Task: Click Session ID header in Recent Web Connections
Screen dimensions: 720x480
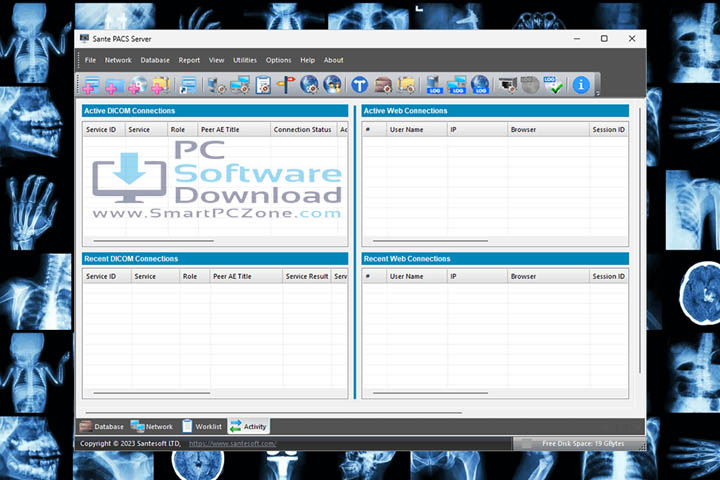Action: coord(608,277)
